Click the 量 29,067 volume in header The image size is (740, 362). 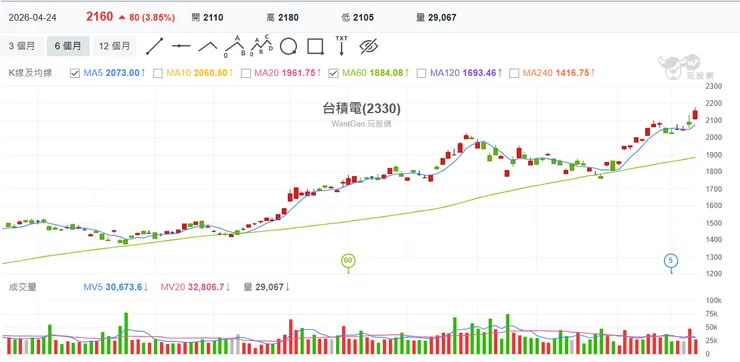coord(436,18)
